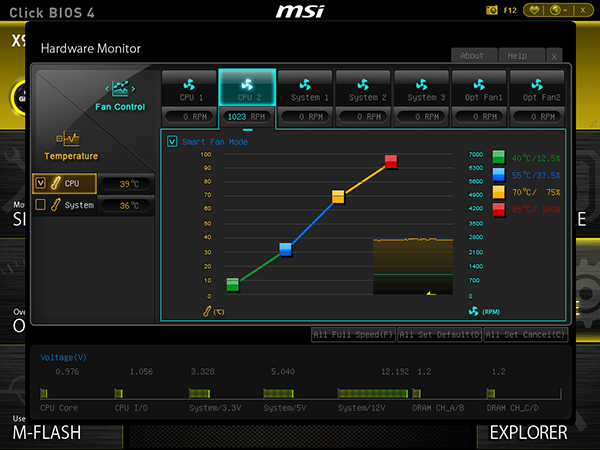Click the X close icon in top bar
The width and height of the screenshot is (600, 450).
(x=582, y=10)
